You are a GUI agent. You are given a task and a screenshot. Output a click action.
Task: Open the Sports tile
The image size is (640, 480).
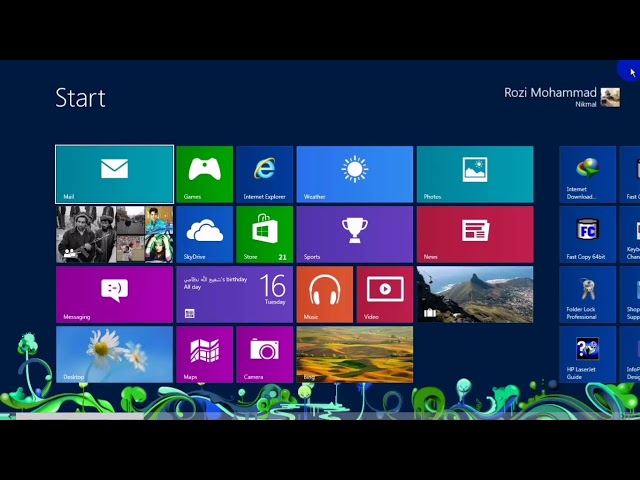coord(355,234)
